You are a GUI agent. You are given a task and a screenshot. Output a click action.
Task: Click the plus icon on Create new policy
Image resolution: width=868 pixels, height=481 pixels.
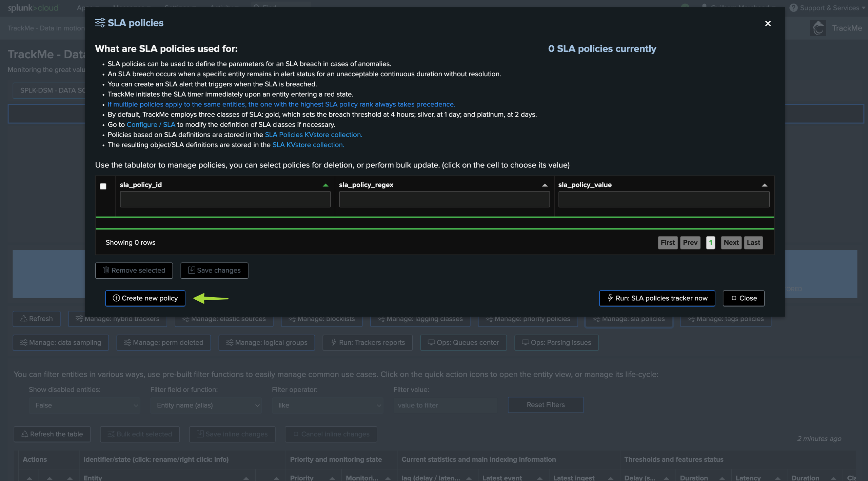click(116, 298)
